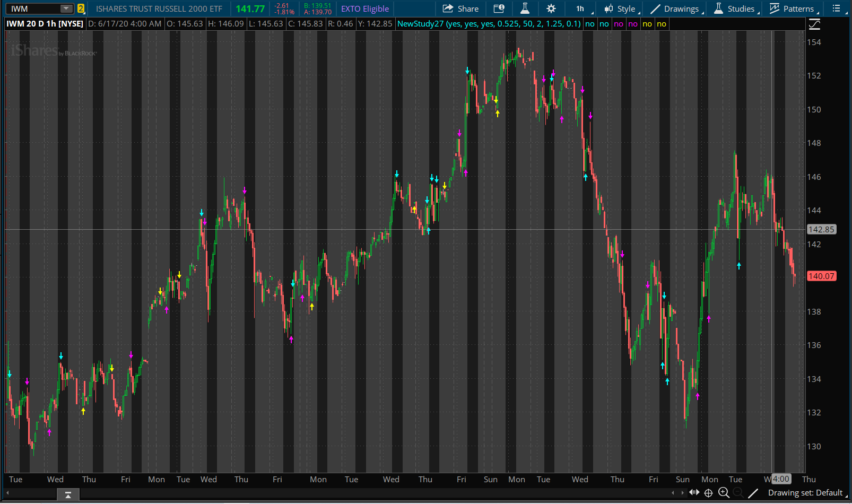Click the first yellow 'no' study value

tap(647, 24)
